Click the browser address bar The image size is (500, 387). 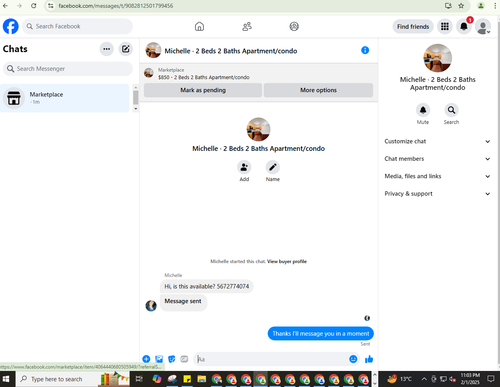point(247,6)
